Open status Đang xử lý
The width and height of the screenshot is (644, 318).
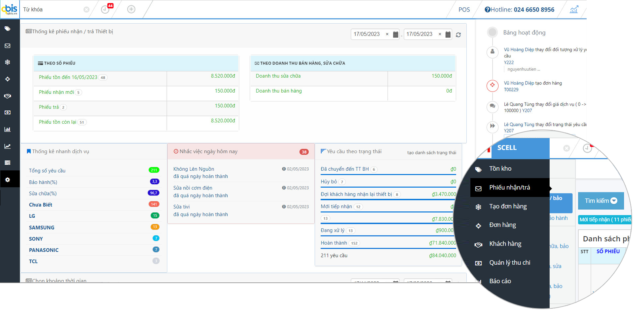point(332,230)
